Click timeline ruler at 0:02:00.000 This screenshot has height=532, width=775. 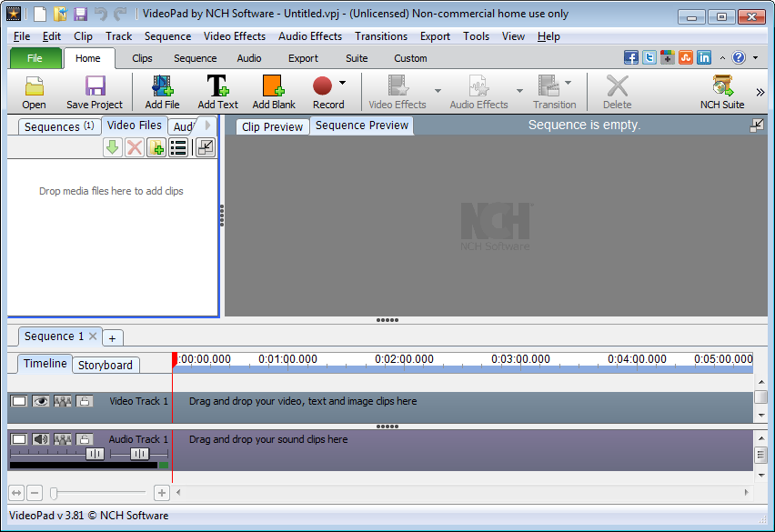pos(404,359)
